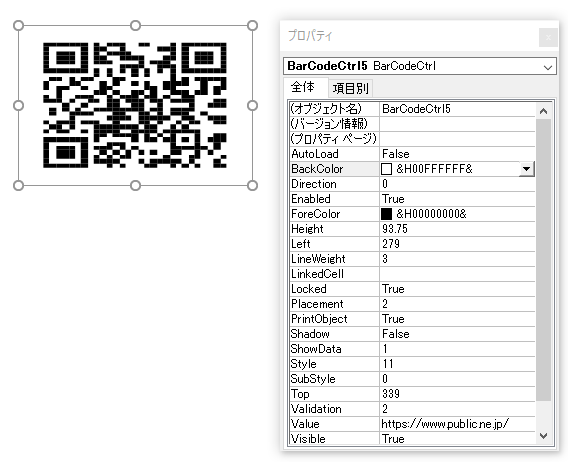Click the Left value 279

(x=457, y=244)
